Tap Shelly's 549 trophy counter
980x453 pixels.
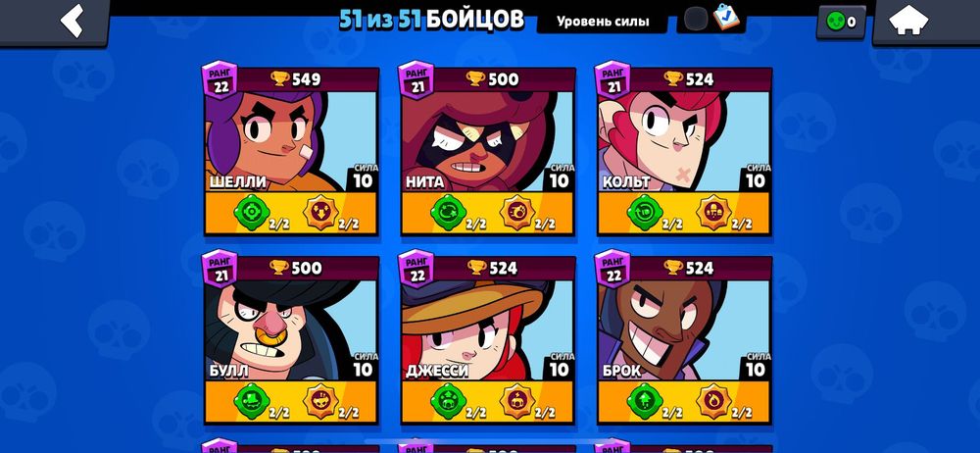click(296, 78)
